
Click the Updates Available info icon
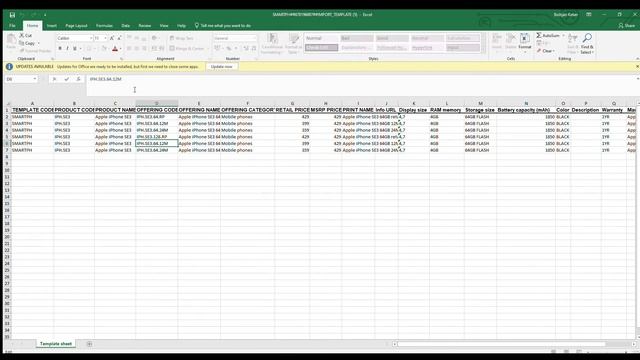(x=9, y=67)
